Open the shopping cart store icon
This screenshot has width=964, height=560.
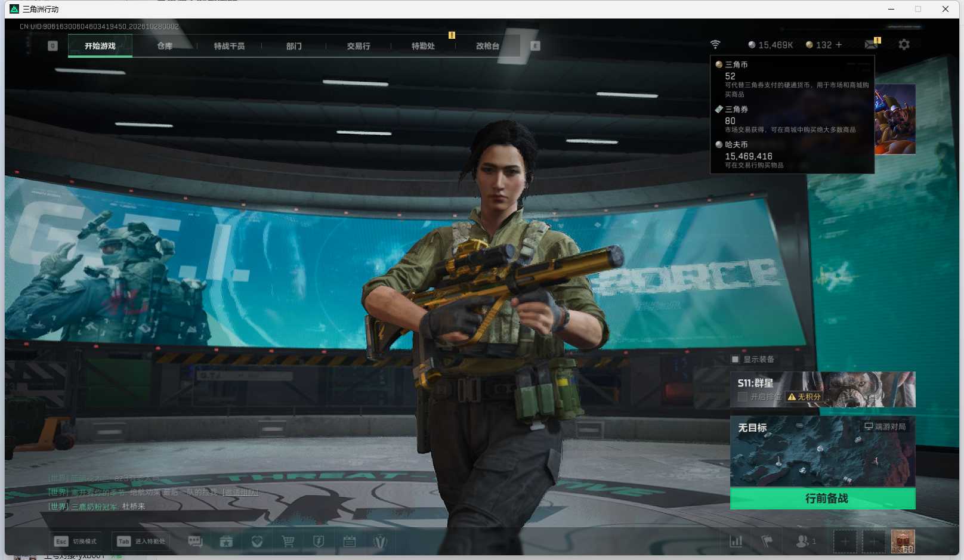(288, 541)
